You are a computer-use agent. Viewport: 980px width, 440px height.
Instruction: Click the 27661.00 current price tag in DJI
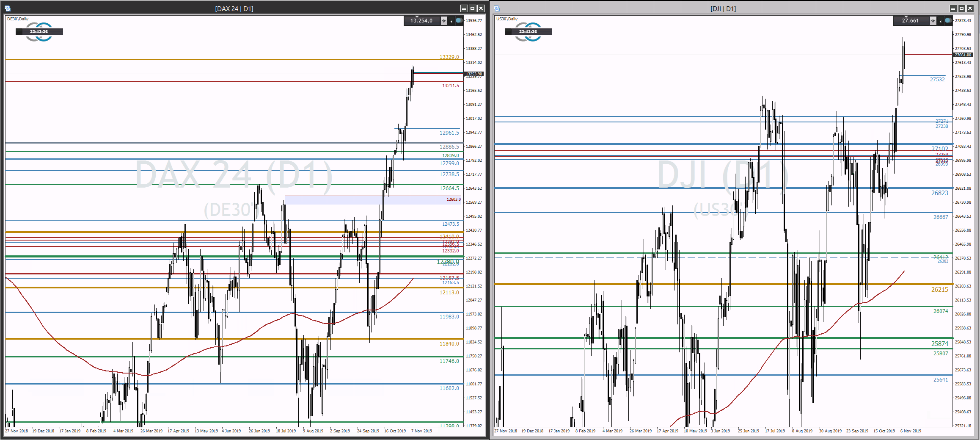963,55
